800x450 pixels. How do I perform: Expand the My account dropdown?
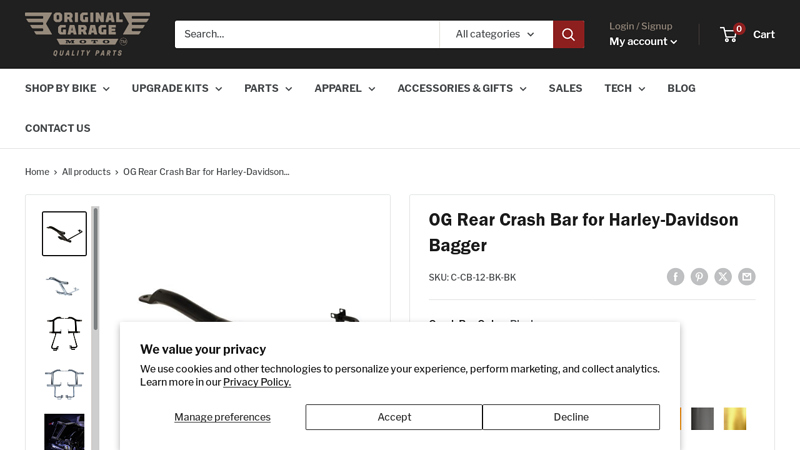(643, 42)
